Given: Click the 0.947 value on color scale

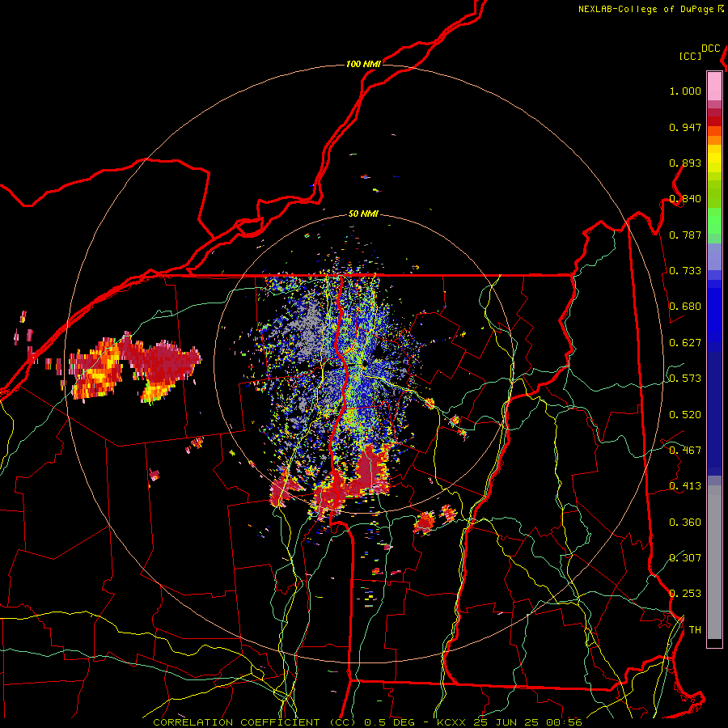Looking at the screenshot, I should [685, 127].
